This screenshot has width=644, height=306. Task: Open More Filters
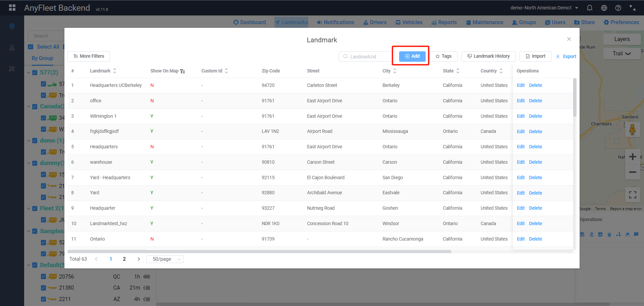[89, 56]
